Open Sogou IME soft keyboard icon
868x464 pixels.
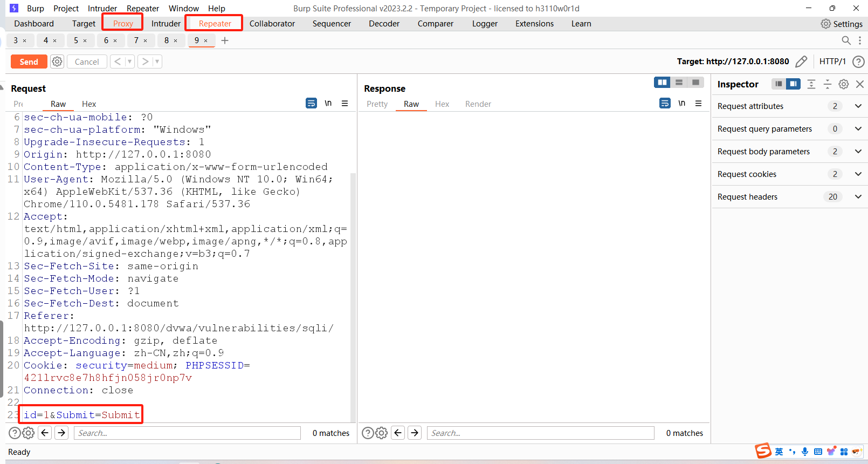pos(818,452)
